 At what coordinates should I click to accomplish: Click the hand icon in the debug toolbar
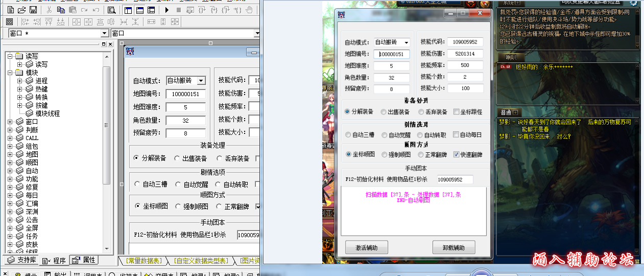click(x=250, y=10)
